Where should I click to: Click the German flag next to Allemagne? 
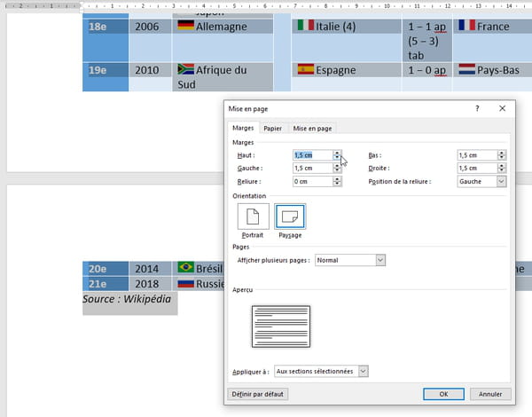coord(185,25)
